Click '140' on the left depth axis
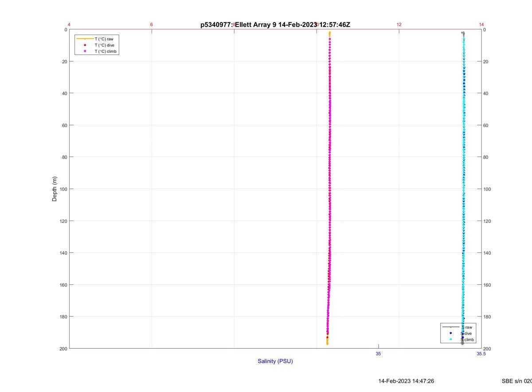 [x=63, y=253]
